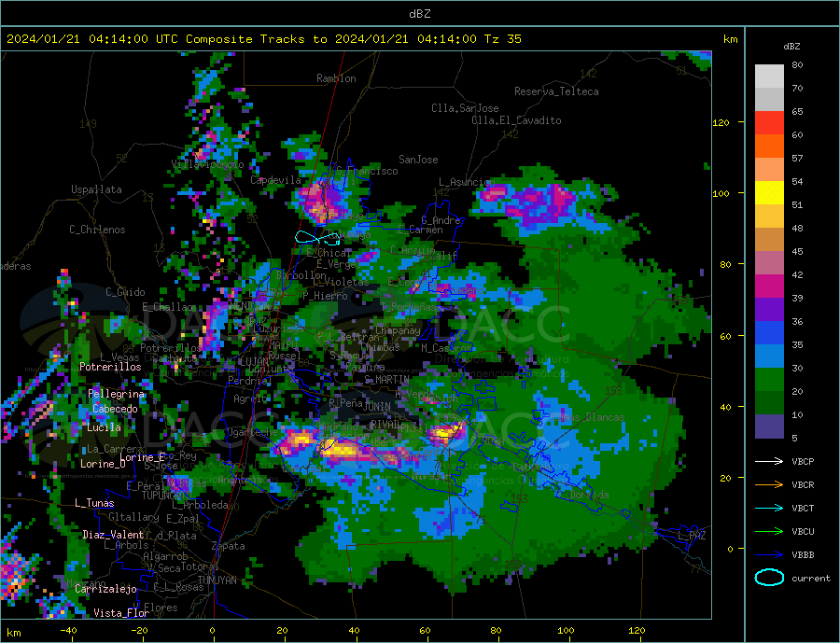The width and height of the screenshot is (840, 643).
Task: Pick the light blue swatch in dBZ legend
Action: point(769,356)
